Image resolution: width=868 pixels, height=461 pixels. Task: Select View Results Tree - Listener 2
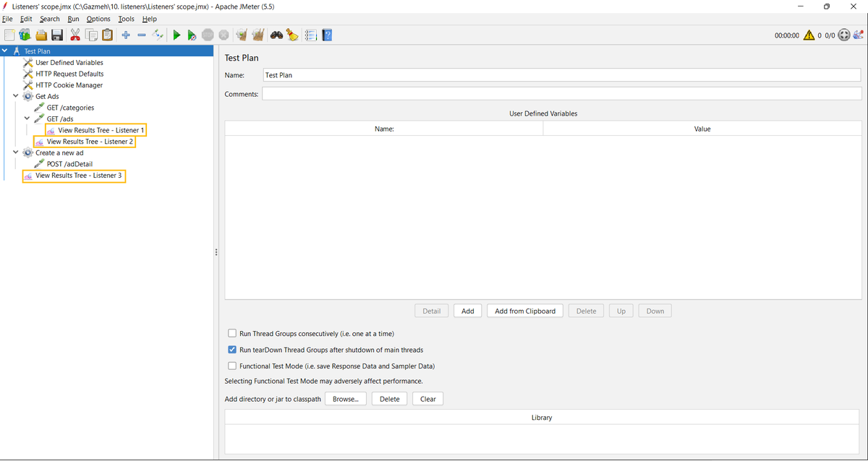[x=90, y=142]
